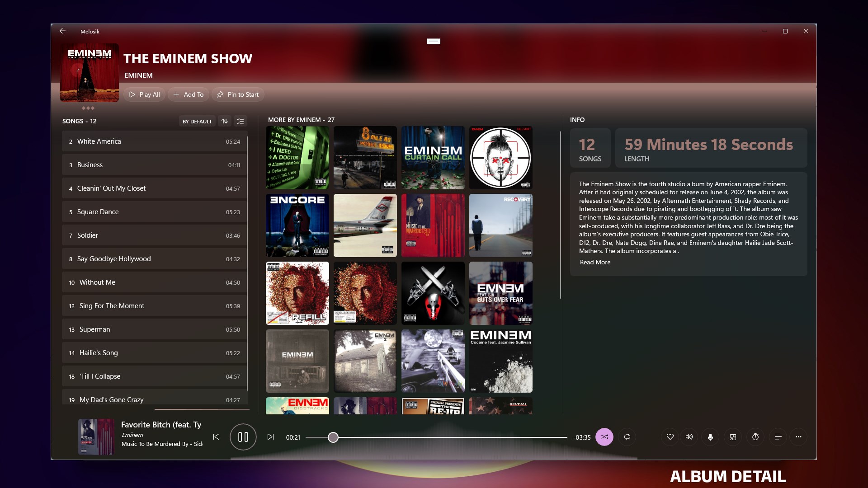Select 'Till I Collapse track
The image size is (868, 488).
tap(155, 376)
